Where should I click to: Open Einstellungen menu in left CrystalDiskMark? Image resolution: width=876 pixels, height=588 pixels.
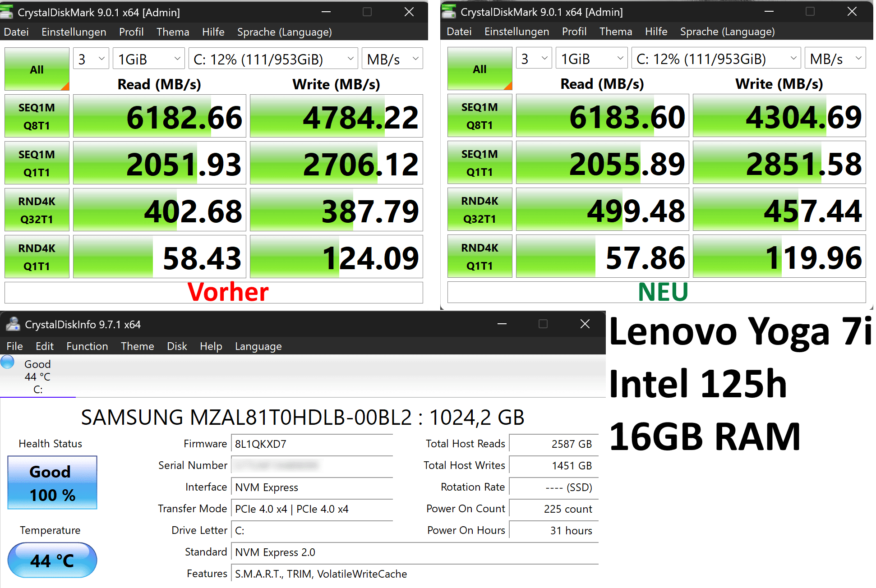74,32
